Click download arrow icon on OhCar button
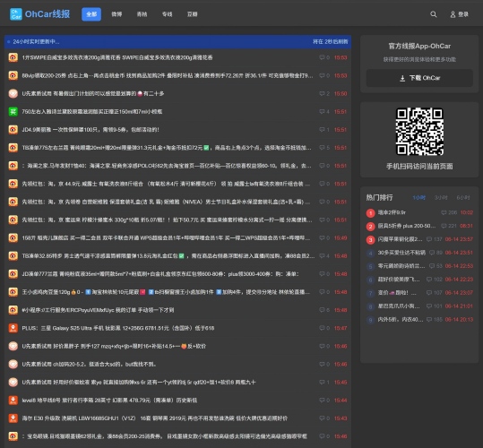Image resolution: width=483 pixels, height=448 pixels. [402, 78]
